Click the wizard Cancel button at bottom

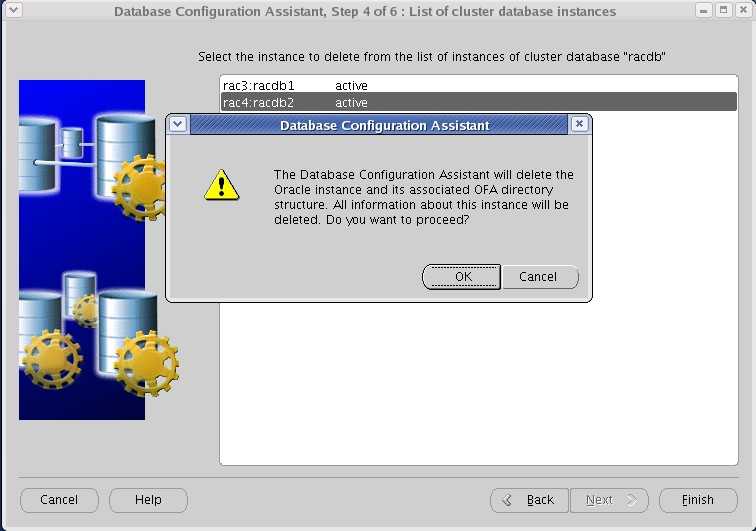pyautogui.click(x=59, y=500)
